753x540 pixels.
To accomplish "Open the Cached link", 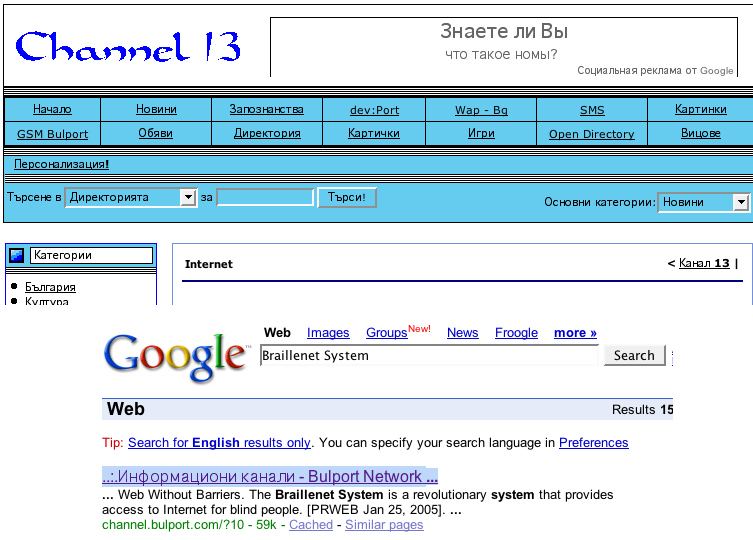I will point(311,525).
